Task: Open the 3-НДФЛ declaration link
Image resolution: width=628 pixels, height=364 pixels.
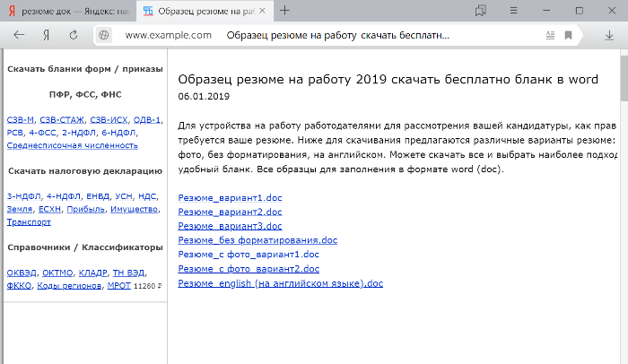Action: [23, 196]
